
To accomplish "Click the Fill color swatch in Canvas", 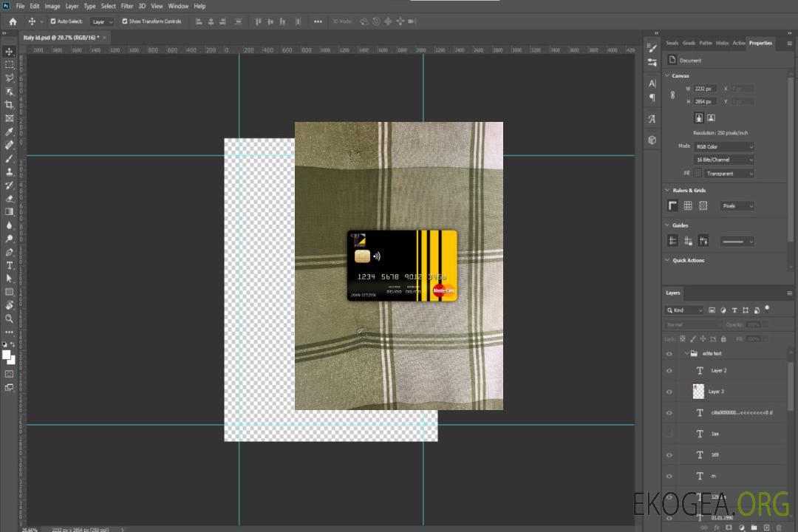I will pos(698,174).
